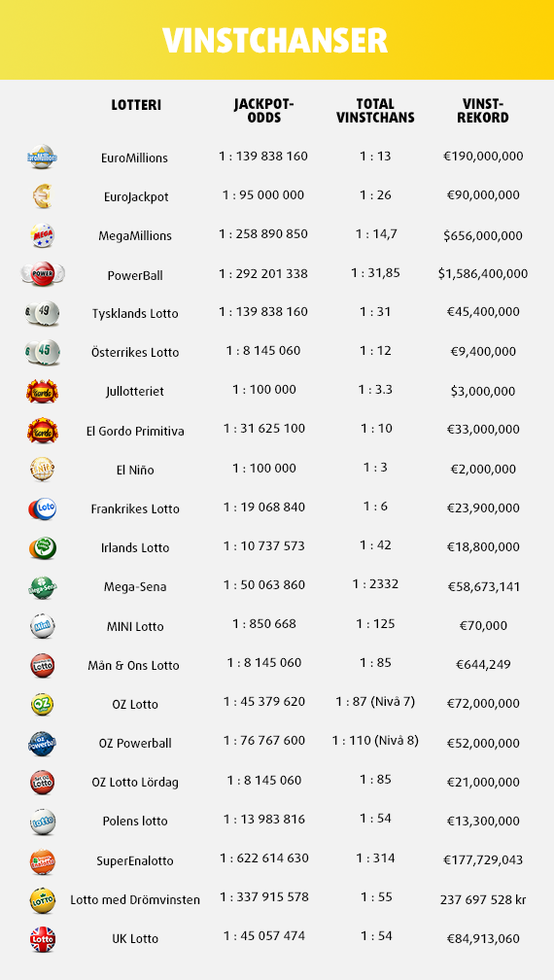Click the Lotto med Drömvinsten name
554x980 pixels.
(x=135, y=900)
